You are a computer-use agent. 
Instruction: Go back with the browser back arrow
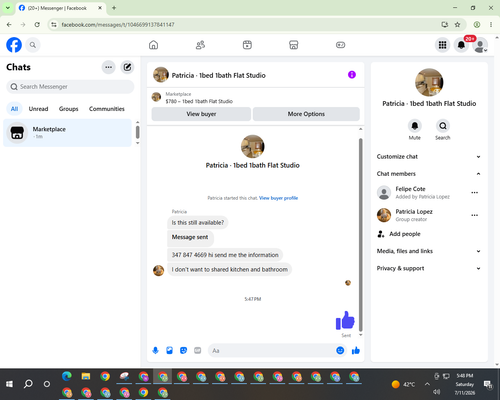[x=9, y=25]
